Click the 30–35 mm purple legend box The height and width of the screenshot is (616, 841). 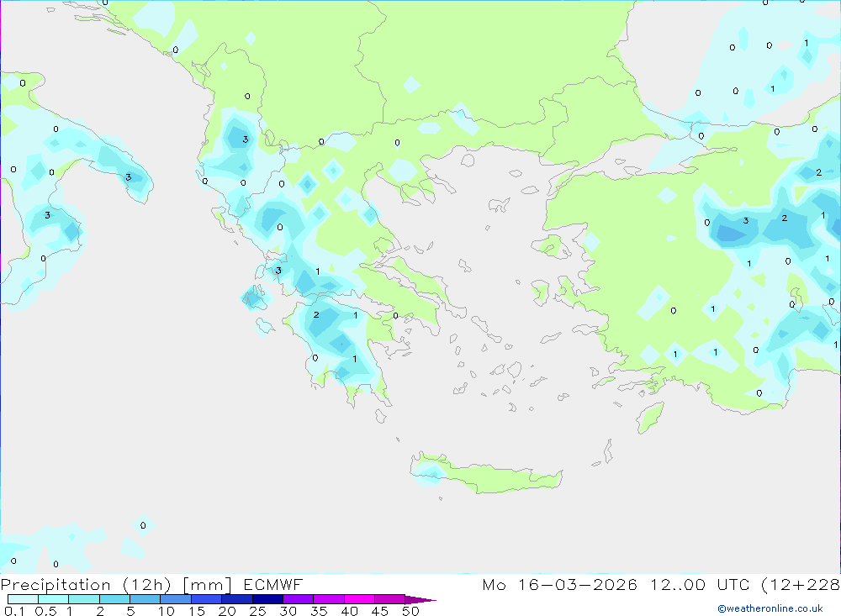(x=299, y=599)
